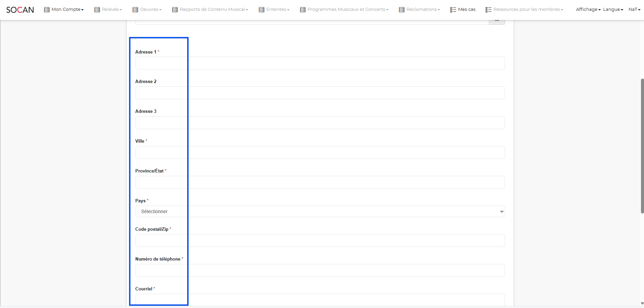Open the Langue selector
The width and height of the screenshot is (644, 308).
click(x=613, y=9)
